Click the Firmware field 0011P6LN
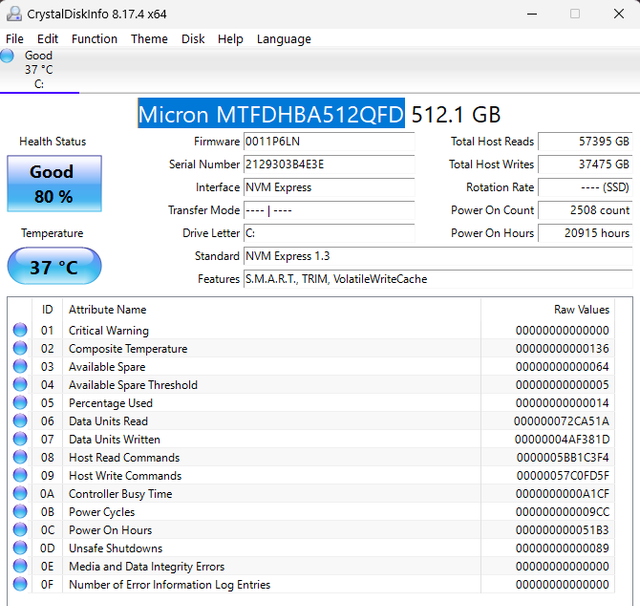The height and width of the screenshot is (606, 640). click(329, 142)
